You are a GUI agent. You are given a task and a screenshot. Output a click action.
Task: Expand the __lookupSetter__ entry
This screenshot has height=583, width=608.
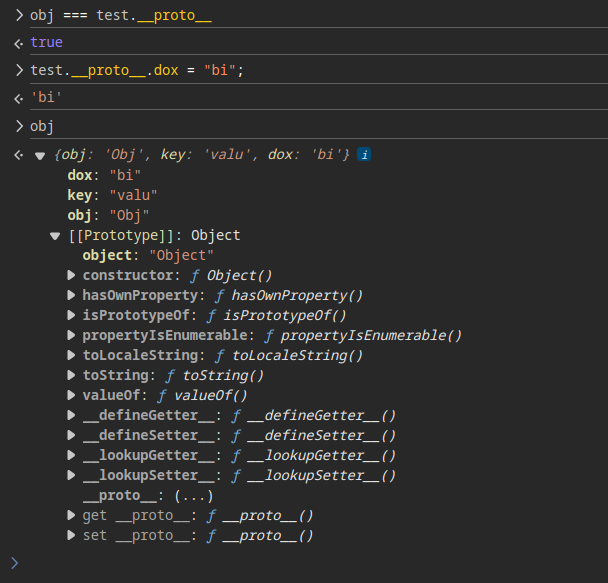pos(71,475)
